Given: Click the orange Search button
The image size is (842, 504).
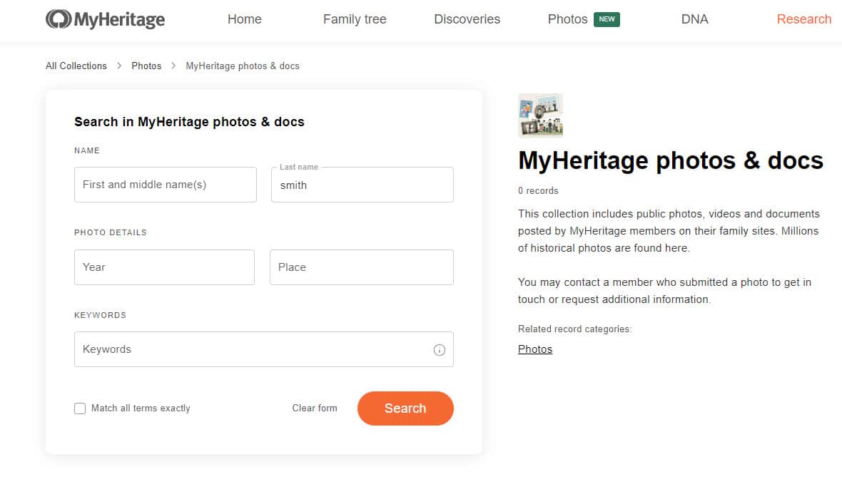Looking at the screenshot, I should click(405, 408).
